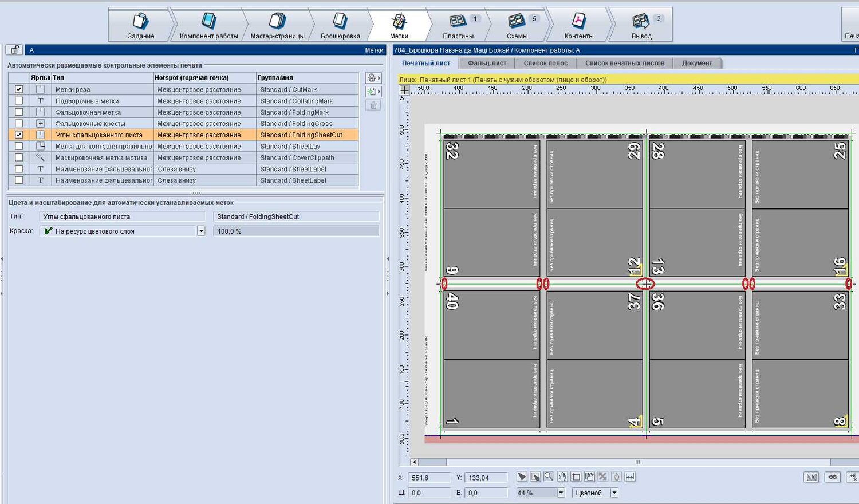Click the X coordinate field
The width and height of the screenshot is (859, 504).
coord(428,478)
